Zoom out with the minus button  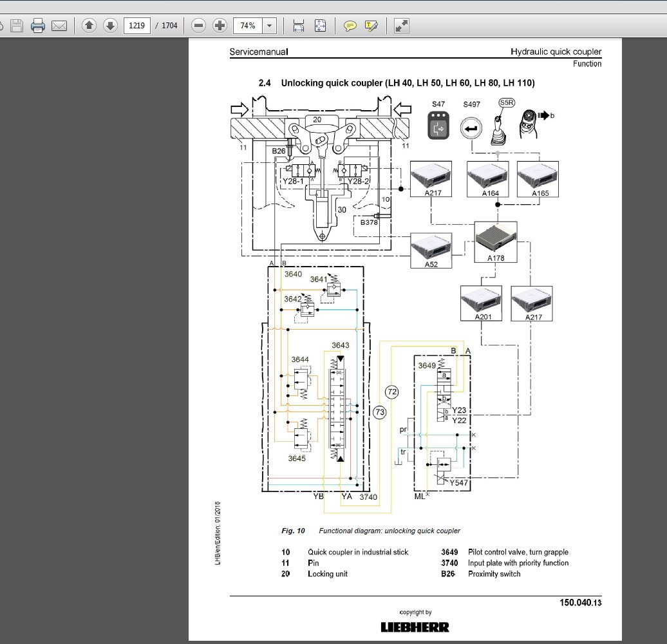coord(198,26)
